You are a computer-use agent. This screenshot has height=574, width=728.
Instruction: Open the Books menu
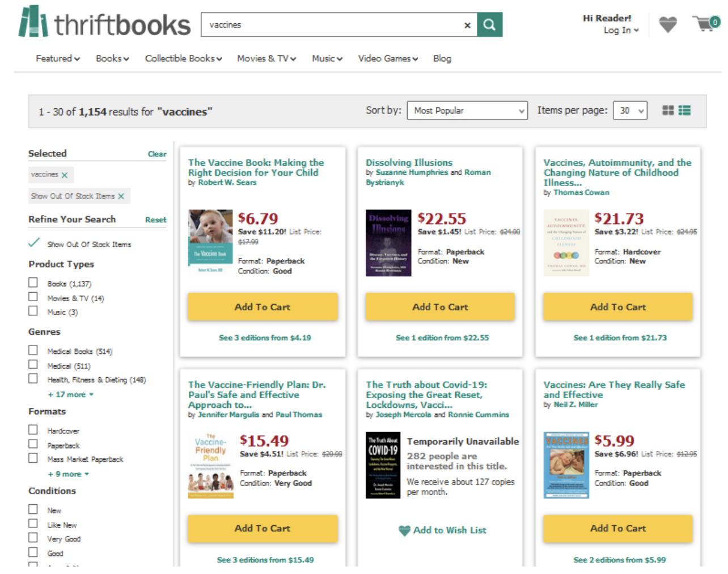click(x=112, y=58)
